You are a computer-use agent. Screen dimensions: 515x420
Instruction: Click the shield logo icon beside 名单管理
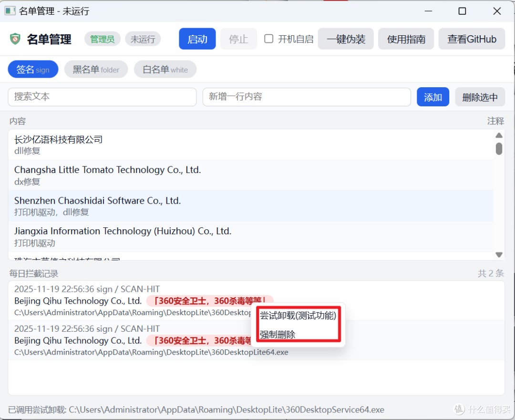pos(15,39)
